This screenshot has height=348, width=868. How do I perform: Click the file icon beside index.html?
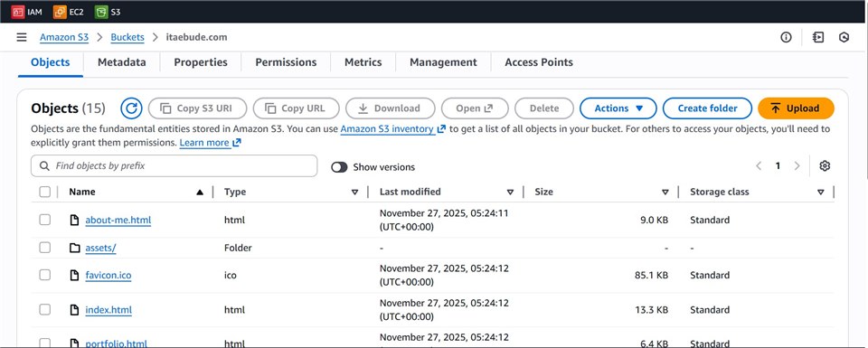click(74, 310)
